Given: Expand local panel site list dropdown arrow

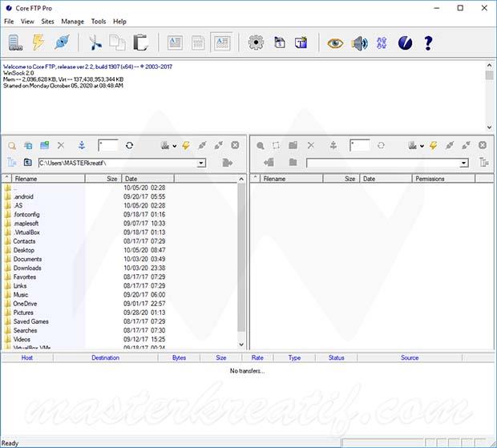Looking at the screenshot, I should click(x=175, y=146).
